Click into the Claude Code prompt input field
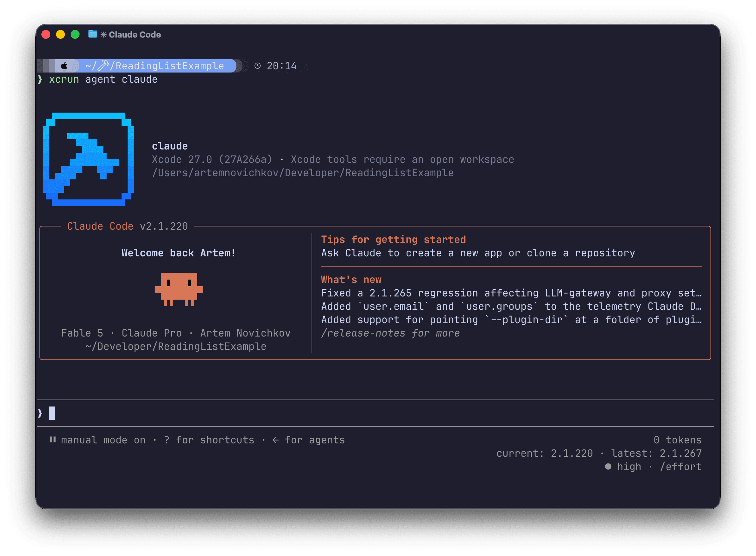 [x=375, y=413]
